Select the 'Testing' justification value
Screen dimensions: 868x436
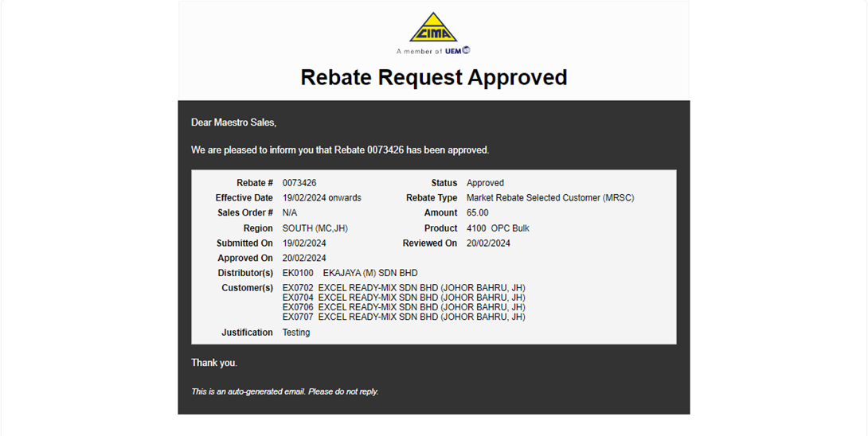coord(296,333)
